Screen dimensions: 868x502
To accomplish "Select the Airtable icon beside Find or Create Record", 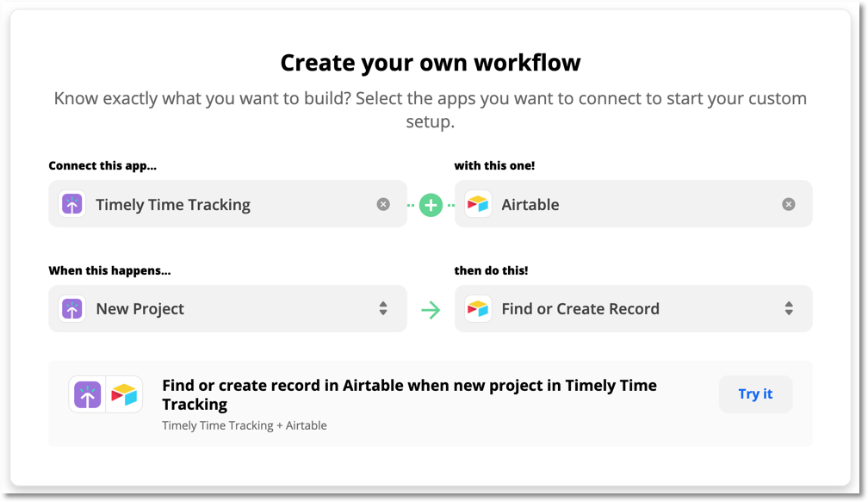I will tap(478, 308).
